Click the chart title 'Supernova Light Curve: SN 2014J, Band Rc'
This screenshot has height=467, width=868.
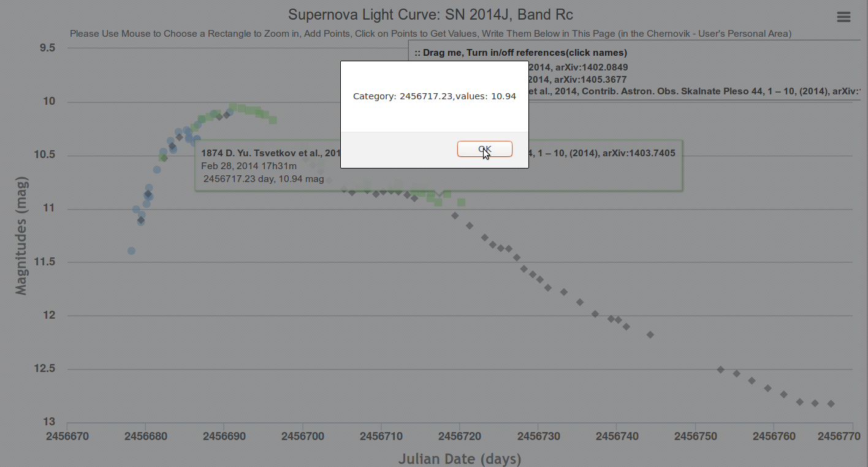click(430, 15)
